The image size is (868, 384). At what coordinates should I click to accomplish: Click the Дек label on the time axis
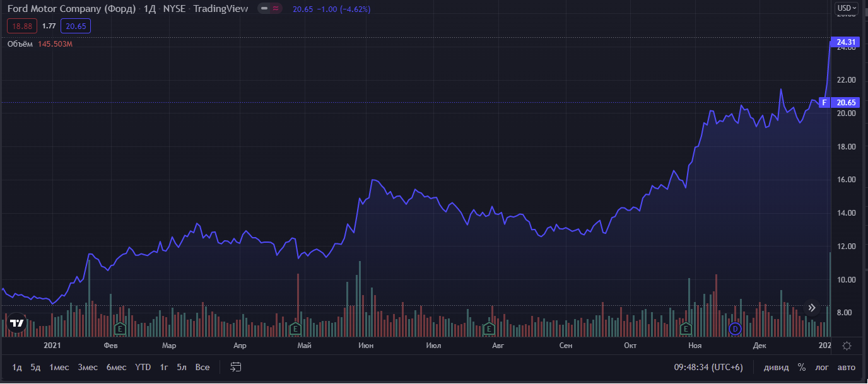pyautogui.click(x=759, y=346)
